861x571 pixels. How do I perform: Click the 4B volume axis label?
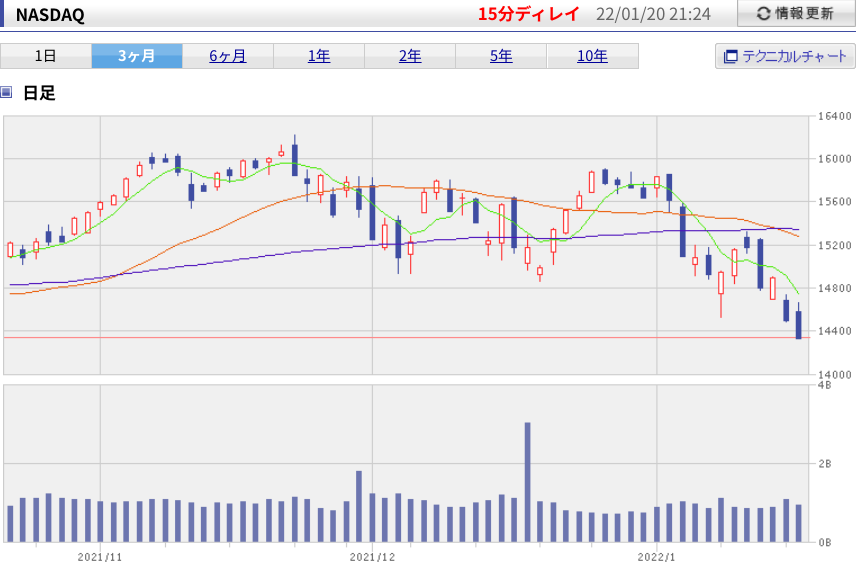coord(825,385)
